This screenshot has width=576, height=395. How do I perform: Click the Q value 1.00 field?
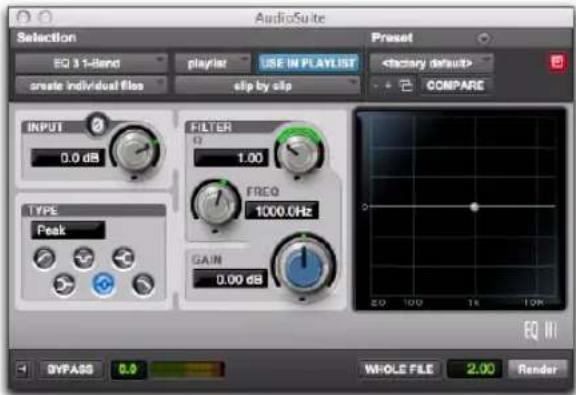coord(231,158)
